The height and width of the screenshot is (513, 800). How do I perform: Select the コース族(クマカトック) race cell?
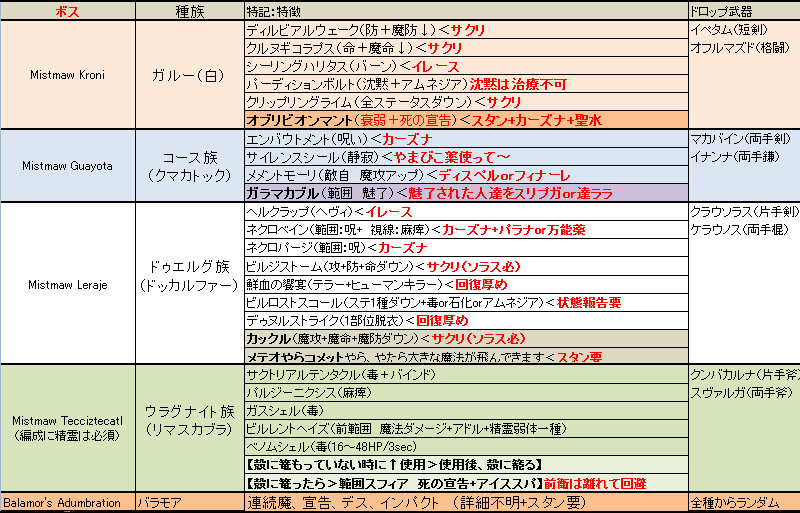click(190, 166)
